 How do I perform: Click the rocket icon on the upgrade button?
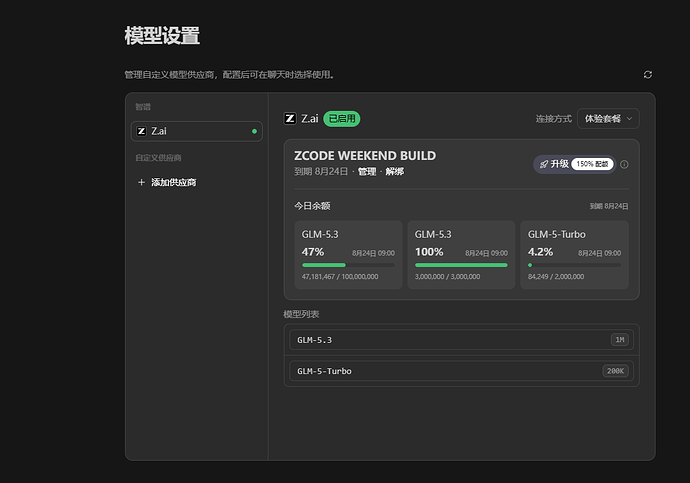click(544, 164)
